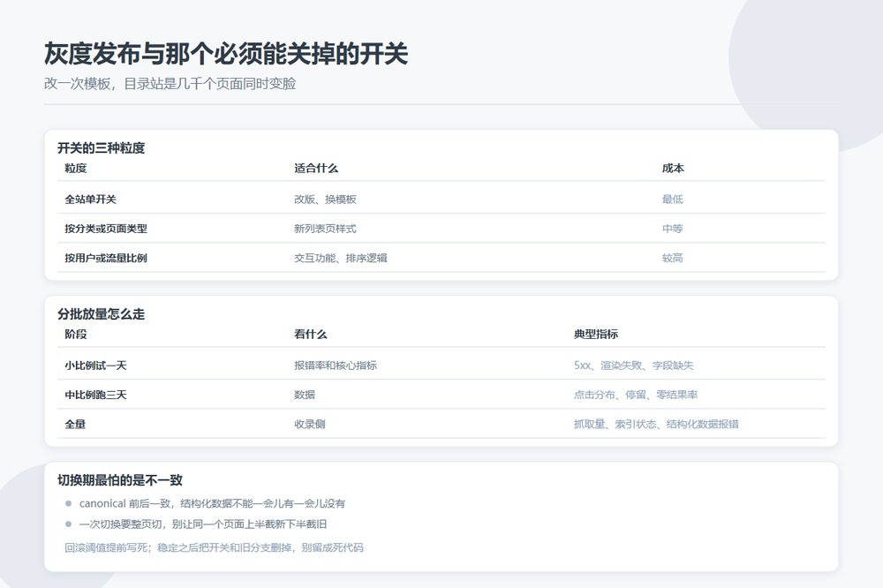Image resolution: width=883 pixels, height=588 pixels.
Task: Click the column header 成本
Action: pyautogui.click(x=673, y=168)
